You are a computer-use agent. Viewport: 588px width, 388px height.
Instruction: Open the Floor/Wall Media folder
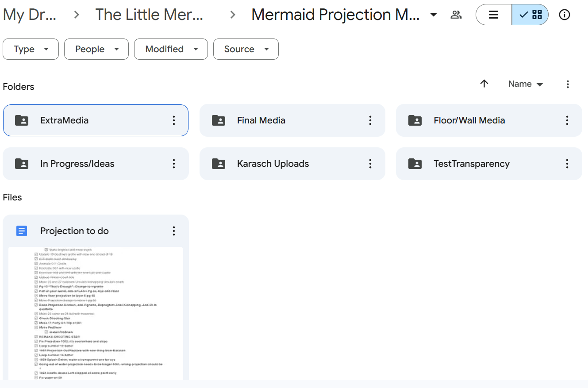point(489,120)
